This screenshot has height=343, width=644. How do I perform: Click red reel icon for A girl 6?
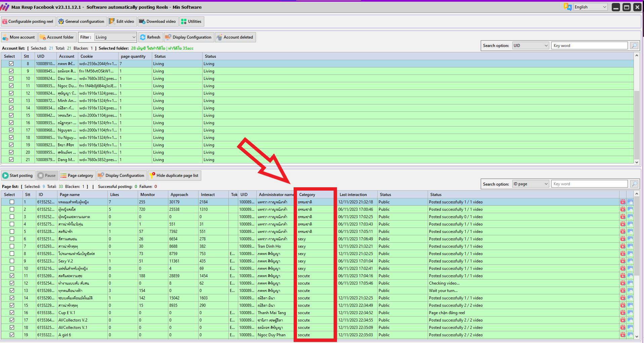(623, 335)
